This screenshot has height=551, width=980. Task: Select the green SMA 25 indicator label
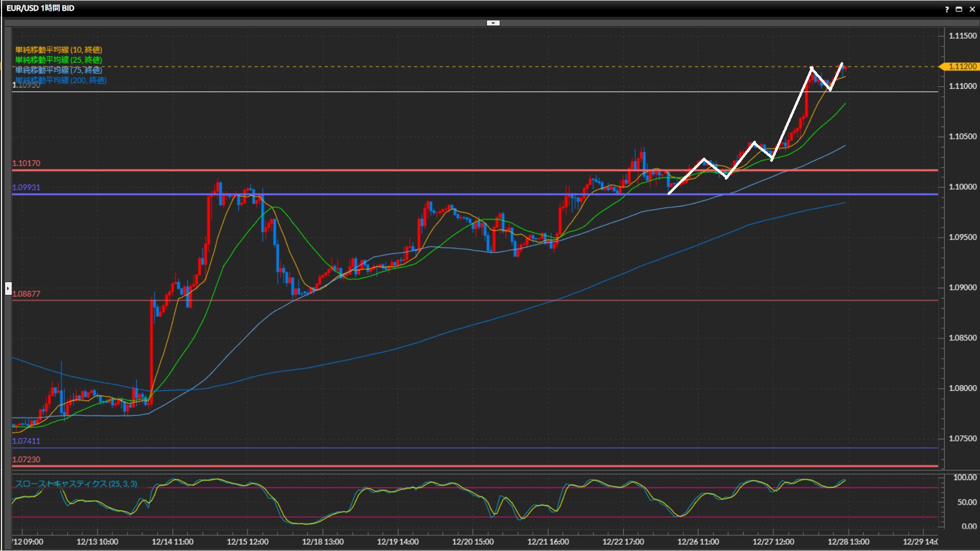tap(58, 60)
